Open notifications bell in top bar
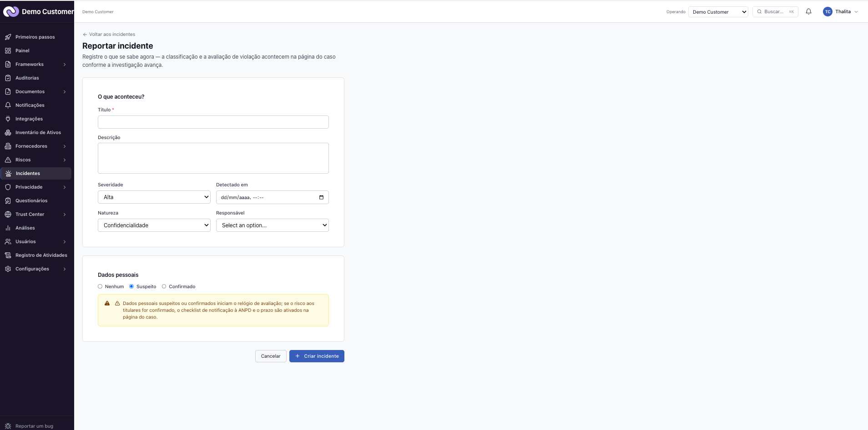Image resolution: width=868 pixels, height=430 pixels. pos(808,12)
